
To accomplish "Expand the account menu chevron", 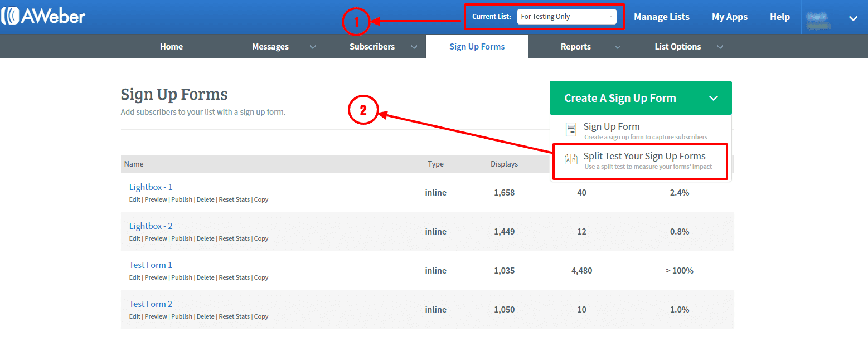I will point(853,18).
